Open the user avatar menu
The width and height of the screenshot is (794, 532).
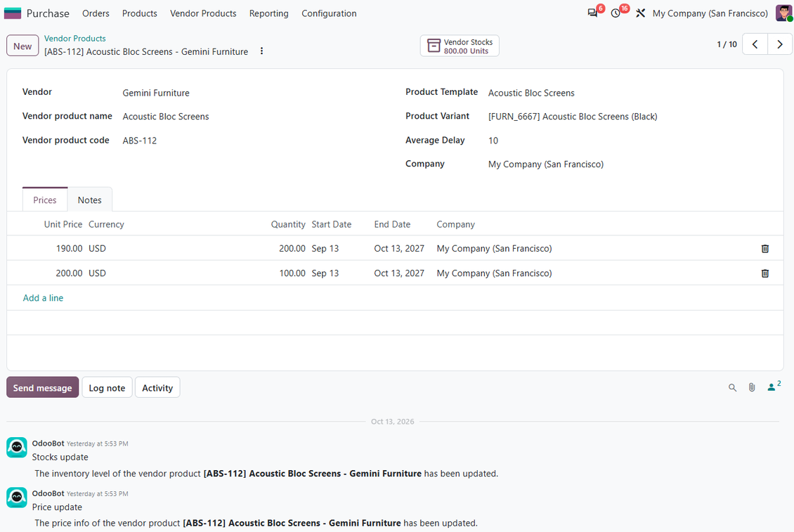click(x=783, y=13)
